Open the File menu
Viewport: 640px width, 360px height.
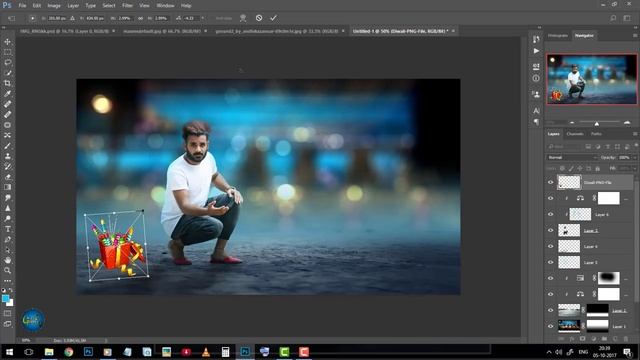[x=22, y=6]
